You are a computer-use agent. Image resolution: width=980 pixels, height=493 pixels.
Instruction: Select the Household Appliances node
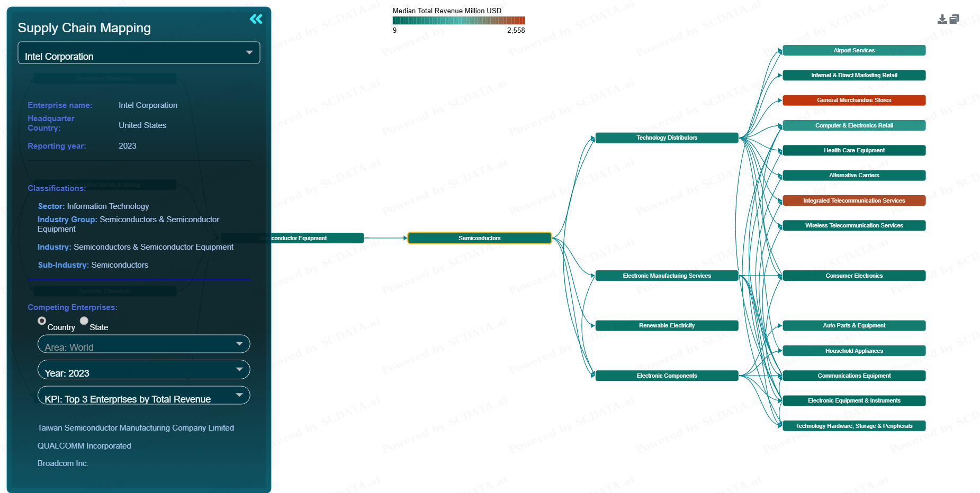(x=854, y=351)
